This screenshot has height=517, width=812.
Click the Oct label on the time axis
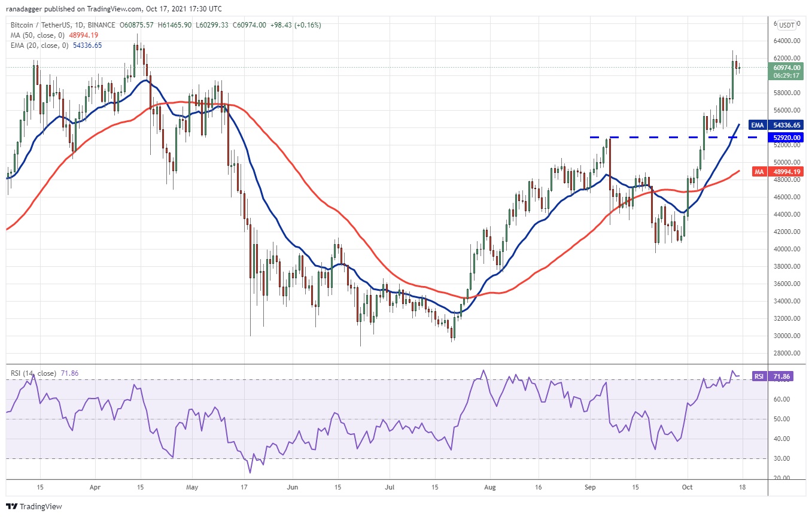click(x=688, y=488)
